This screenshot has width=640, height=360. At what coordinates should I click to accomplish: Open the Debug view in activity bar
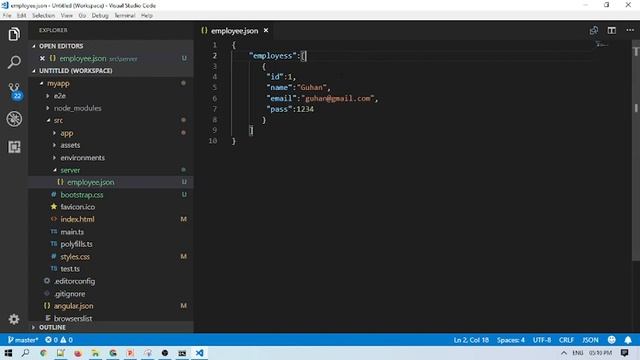14,119
